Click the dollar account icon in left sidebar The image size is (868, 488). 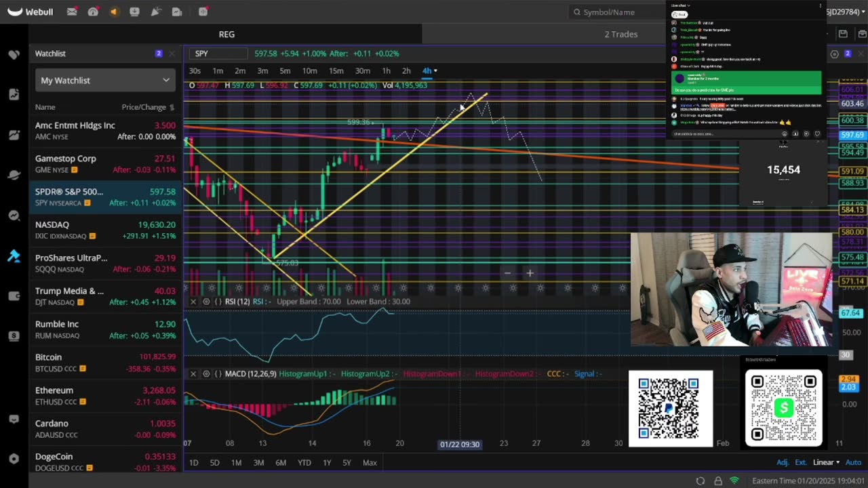click(14, 336)
